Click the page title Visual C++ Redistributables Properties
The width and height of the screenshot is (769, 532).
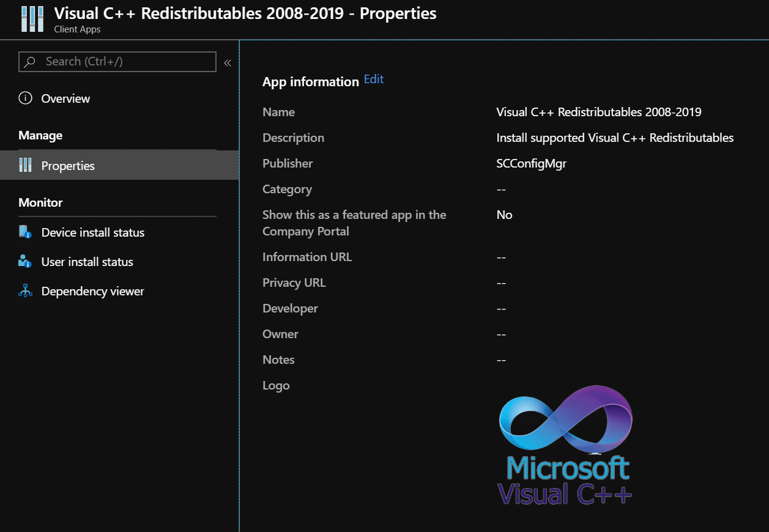[245, 13]
